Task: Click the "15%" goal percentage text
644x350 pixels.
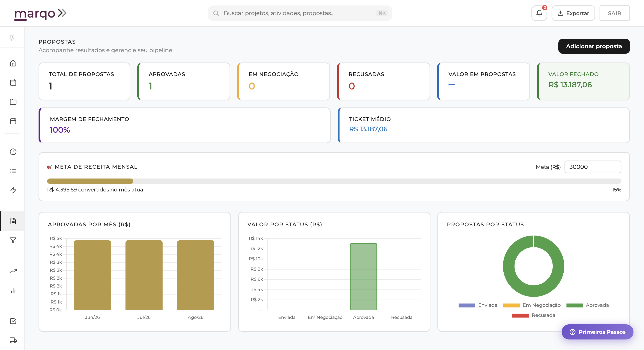Action: click(616, 190)
